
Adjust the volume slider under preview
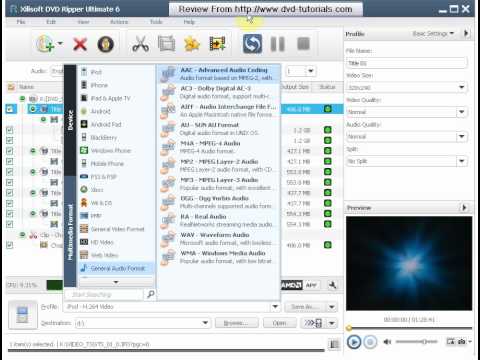pos(416,342)
